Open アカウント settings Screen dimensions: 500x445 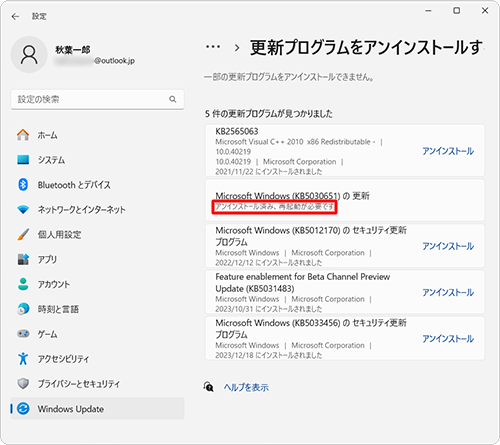click(x=97, y=284)
